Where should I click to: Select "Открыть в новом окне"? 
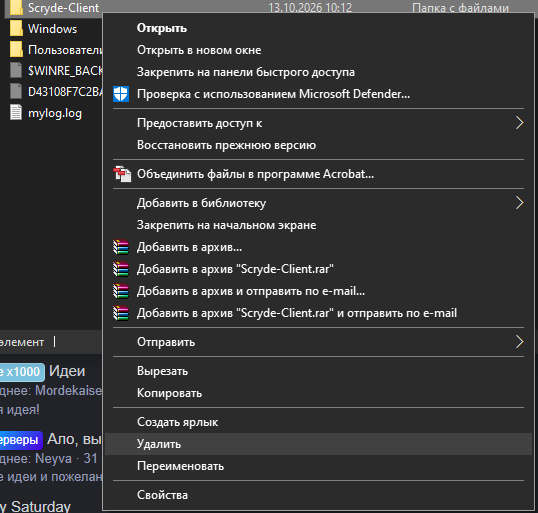coord(318,50)
